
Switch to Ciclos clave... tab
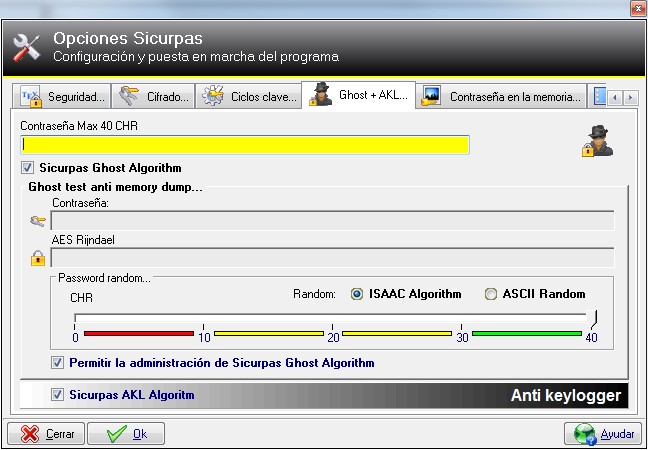click(248, 97)
